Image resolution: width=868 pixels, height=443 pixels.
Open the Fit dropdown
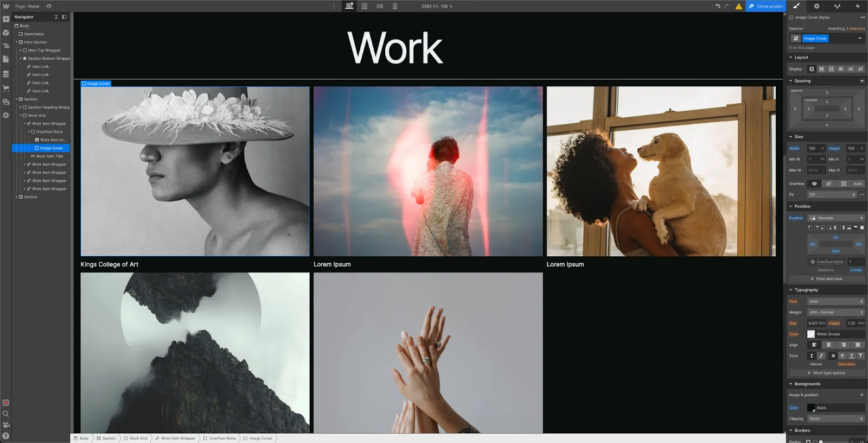coord(832,194)
